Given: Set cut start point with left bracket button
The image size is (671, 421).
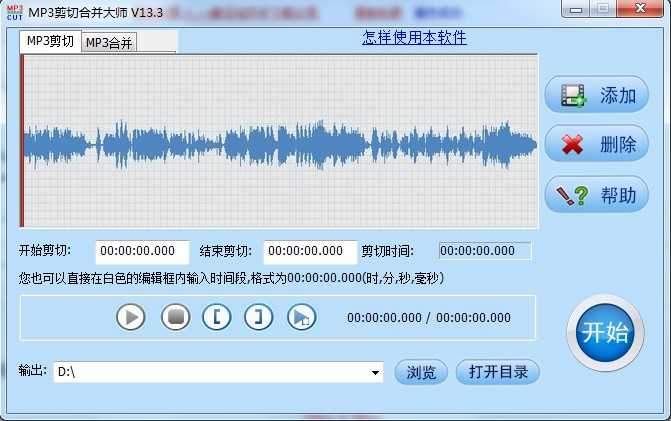Looking at the screenshot, I should click(217, 317).
